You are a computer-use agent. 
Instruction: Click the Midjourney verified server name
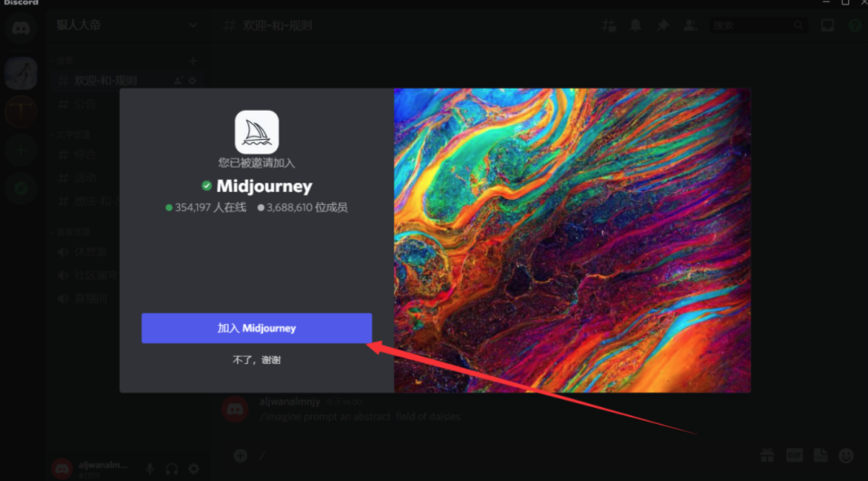(264, 186)
